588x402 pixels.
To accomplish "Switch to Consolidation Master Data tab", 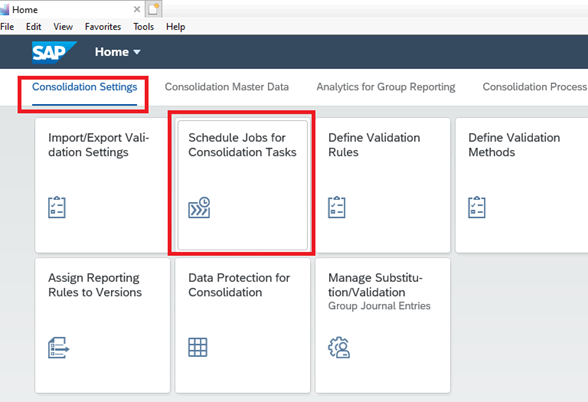I will pyautogui.click(x=227, y=87).
